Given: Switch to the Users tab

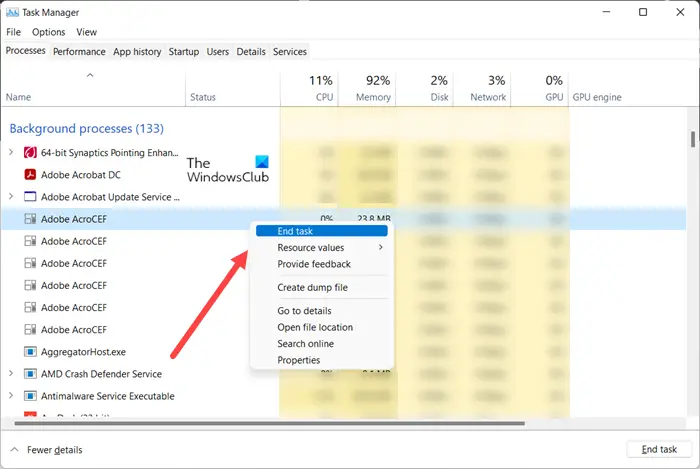Looking at the screenshot, I should pos(217,52).
